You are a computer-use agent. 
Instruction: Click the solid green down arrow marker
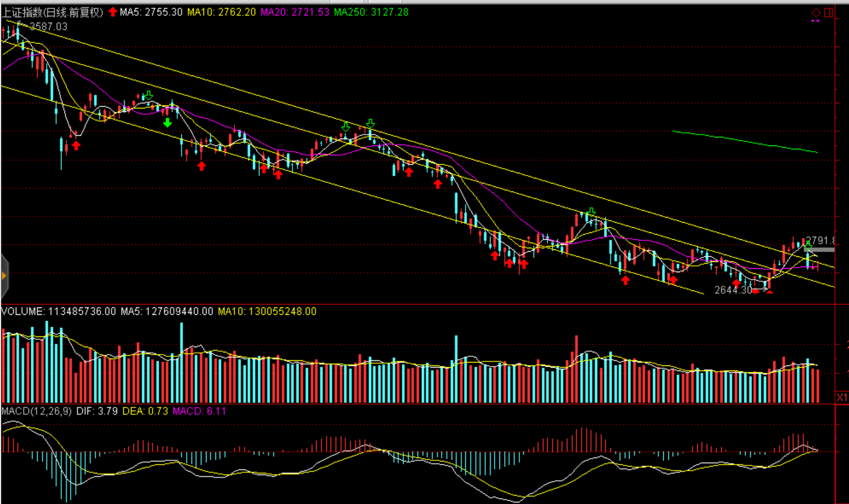point(167,123)
